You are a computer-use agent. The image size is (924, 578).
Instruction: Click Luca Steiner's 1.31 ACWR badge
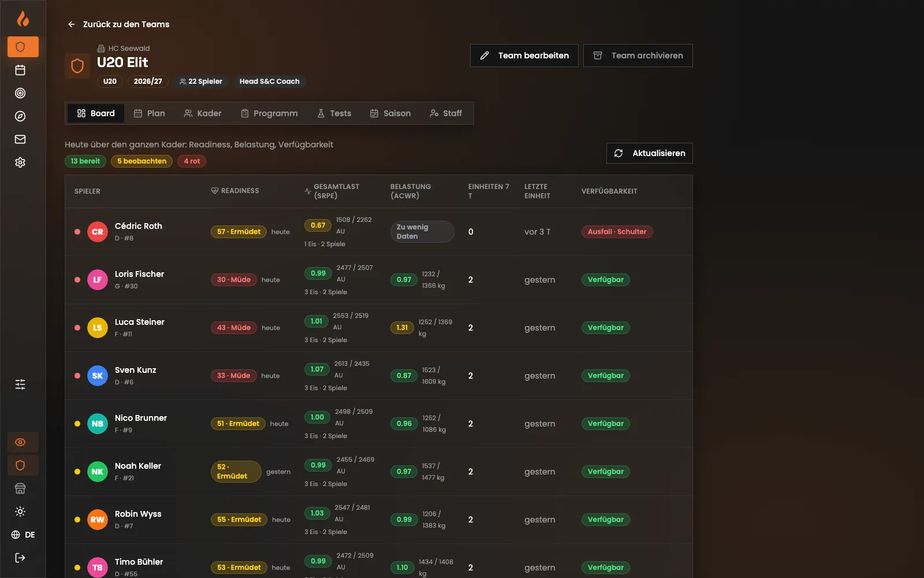(403, 328)
